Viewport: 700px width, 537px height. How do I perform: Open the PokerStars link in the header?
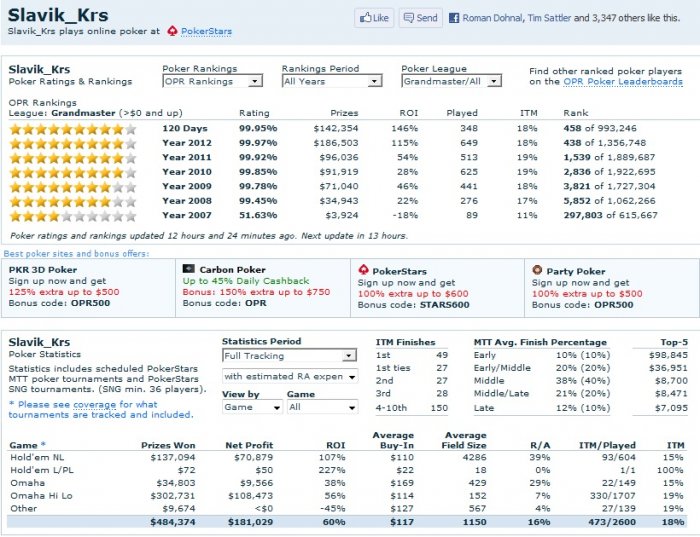coord(206,31)
